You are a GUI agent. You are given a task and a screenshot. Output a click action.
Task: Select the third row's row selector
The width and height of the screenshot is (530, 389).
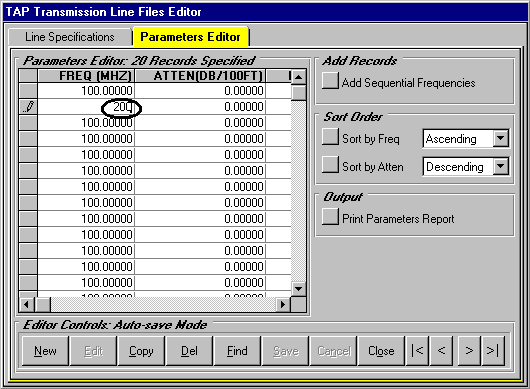tap(28, 123)
